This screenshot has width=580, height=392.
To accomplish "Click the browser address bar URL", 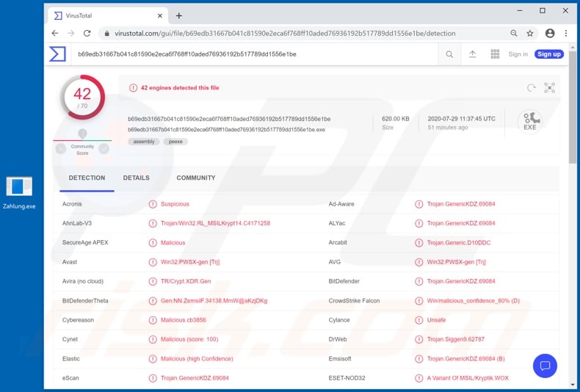I will pyautogui.click(x=285, y=33).
